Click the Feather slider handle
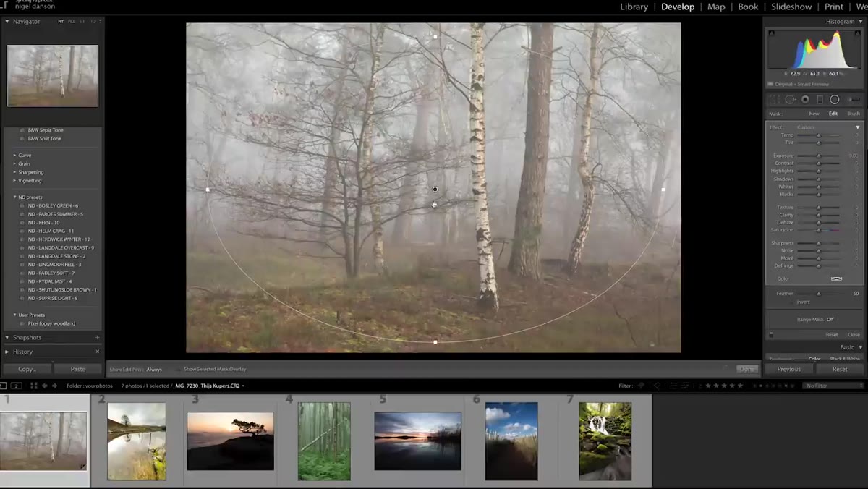The width and height of the screenshot is (868, 489). (x=819, y=294)
